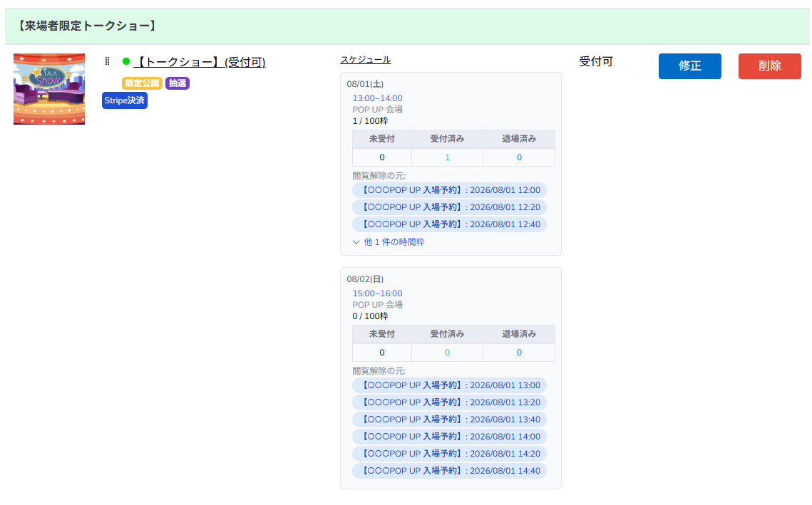Click the 0 / 100枠 capacity text
The height and width of the screenshot is (505, 812).
[x=370, y=316]
